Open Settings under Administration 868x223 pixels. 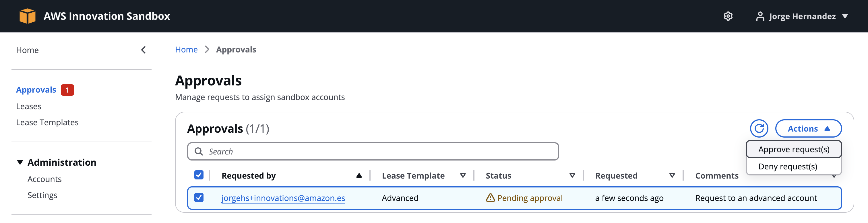[x=42, y=195]
